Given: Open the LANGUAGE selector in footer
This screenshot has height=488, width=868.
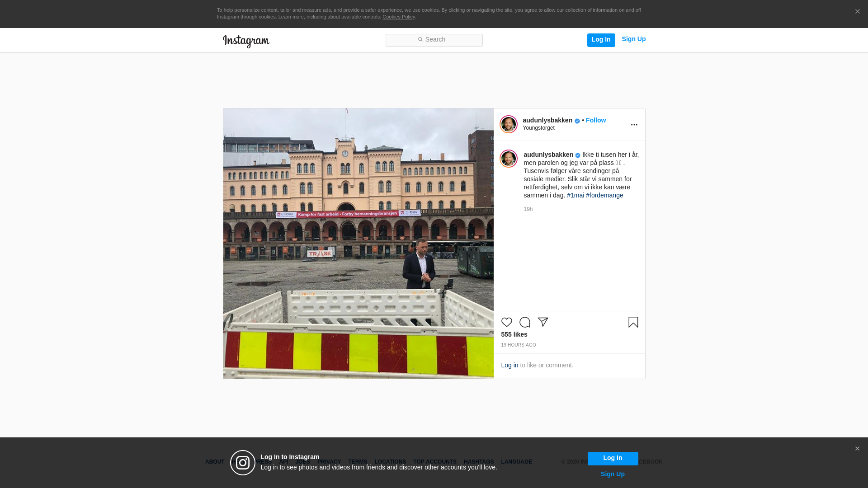Looking at the screenshot, I should (516, 462).
